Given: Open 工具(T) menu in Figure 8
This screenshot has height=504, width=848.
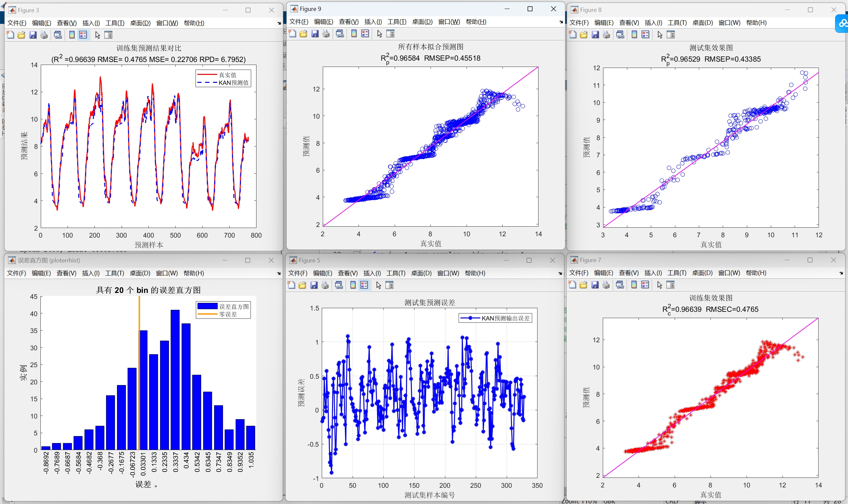Looking at the screenshot, I should [677, 23].
